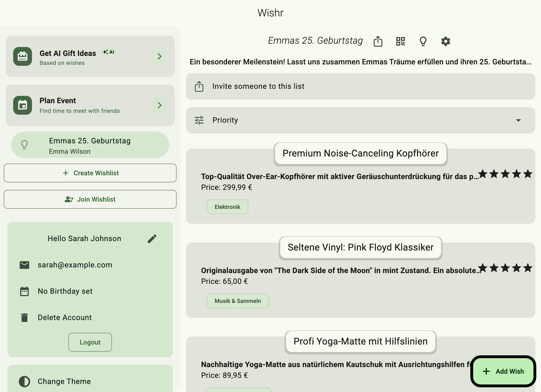
Task: Select Emmas 25. Geburtstag wishlist in sidebar
Action: click(90, 145)
